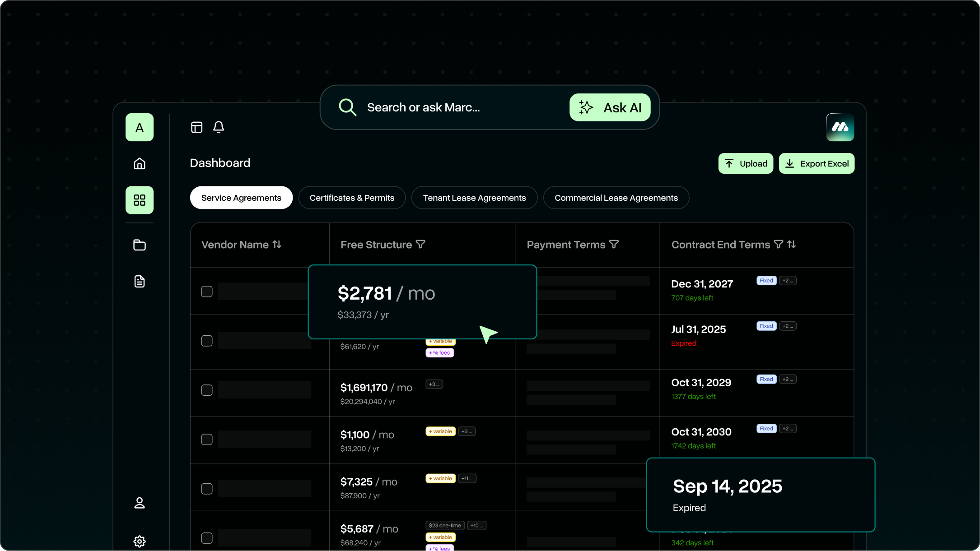The width and height of the screenshot is (980, 551).
Task: Switch to Tenant Lease Agreements tab
Action: (x=474, y=198)
